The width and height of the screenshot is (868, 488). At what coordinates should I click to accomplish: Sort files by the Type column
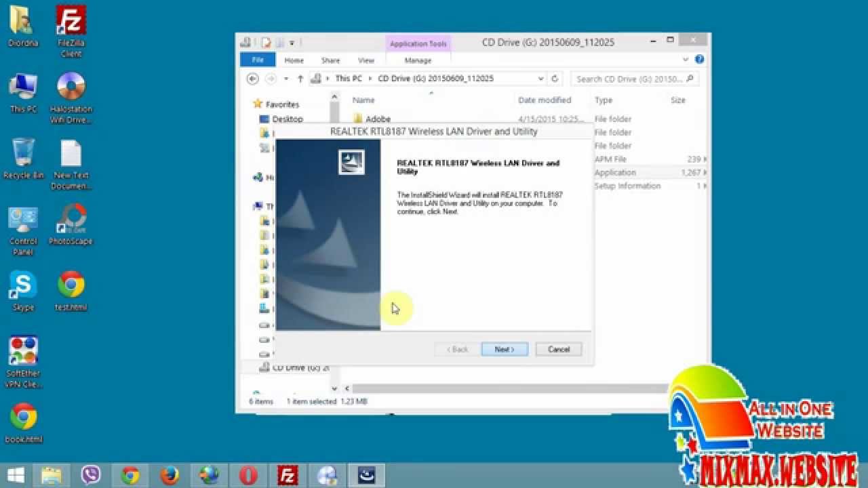pos(604,100)
